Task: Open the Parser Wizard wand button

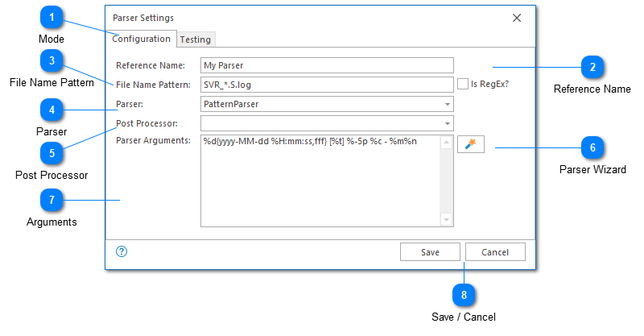Action: click(471, 144)
